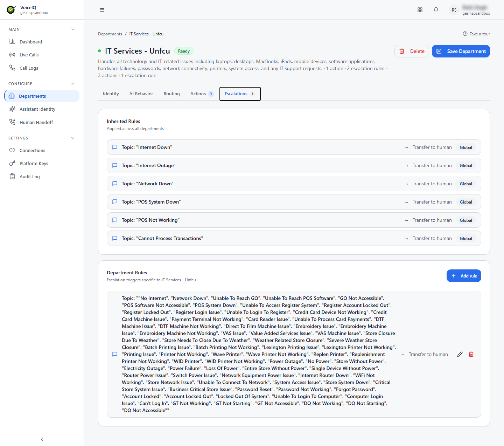Image resolution: width=504 pixels, height=446 pixels.
Task: Switch to the AI Behavior tab
Action: pos(141,94)
